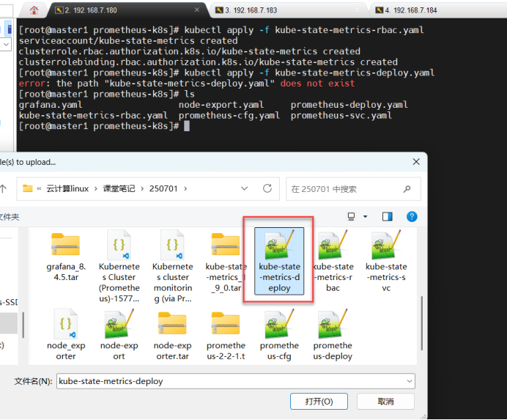Pick the prometheus-cfg file
Viewport: 507px width, 420px height.
coord(279,325)
